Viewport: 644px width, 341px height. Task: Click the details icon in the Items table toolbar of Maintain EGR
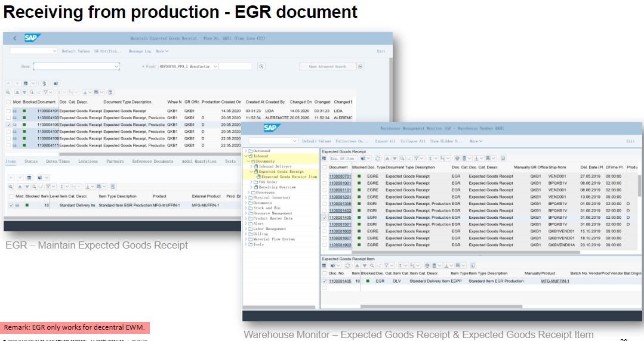tap(11, 187)
